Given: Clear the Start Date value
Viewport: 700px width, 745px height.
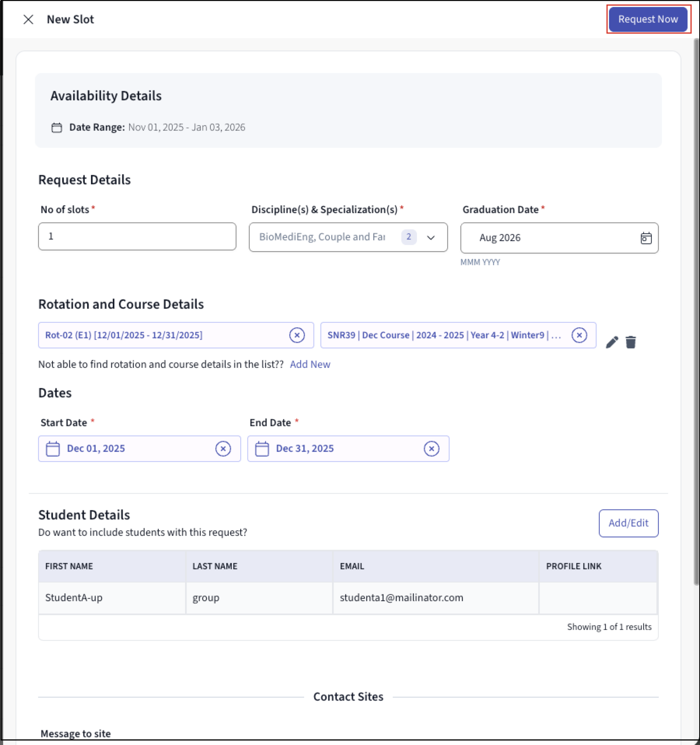Looking at the screenshot, I should click(223, 449).
